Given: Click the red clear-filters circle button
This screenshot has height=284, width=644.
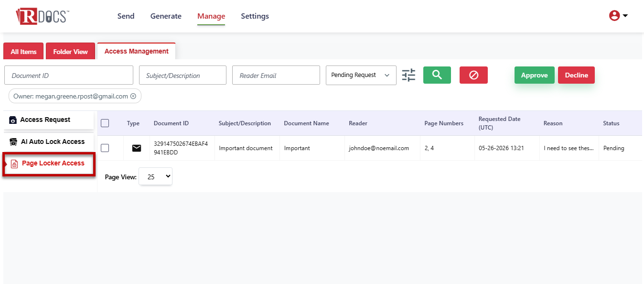Looking at the screenshot, I should point(473,75).
